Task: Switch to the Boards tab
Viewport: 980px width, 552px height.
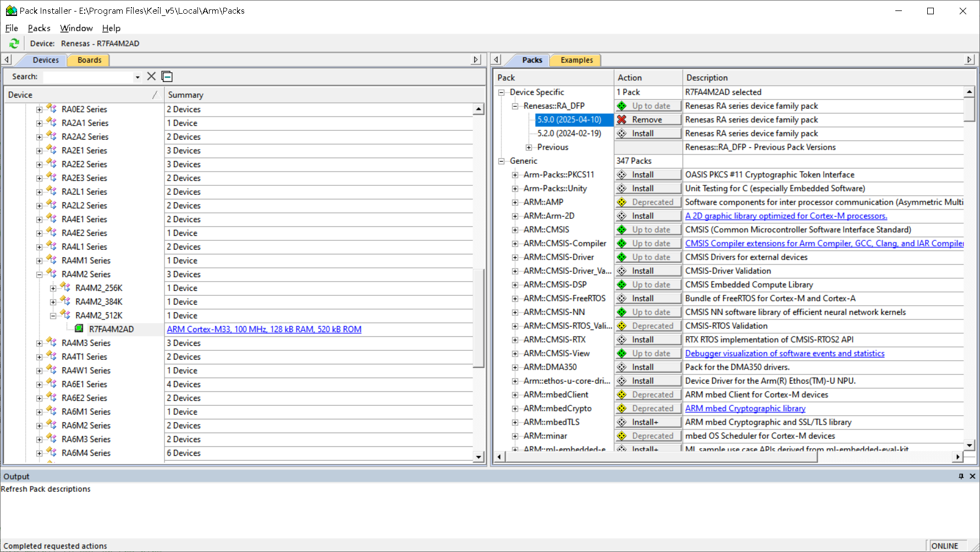Action: pyautogui.click(x=89, y=60)
